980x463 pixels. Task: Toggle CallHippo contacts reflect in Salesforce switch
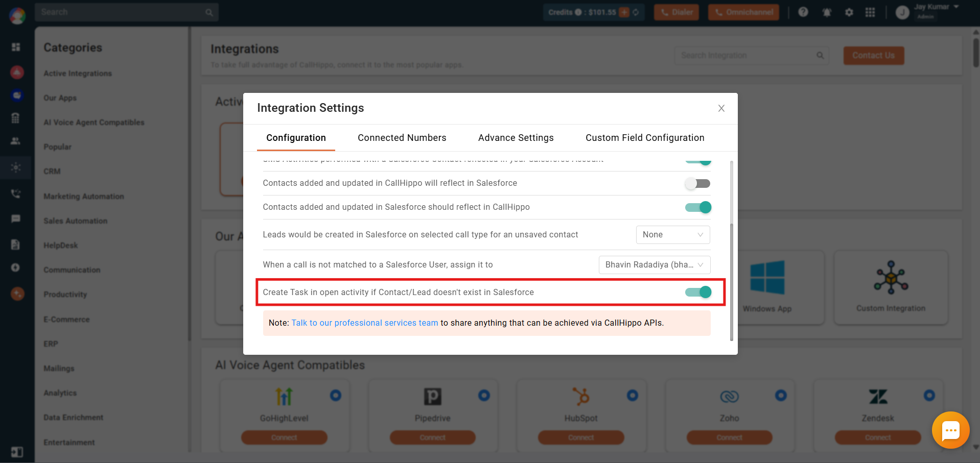[698, 183]
